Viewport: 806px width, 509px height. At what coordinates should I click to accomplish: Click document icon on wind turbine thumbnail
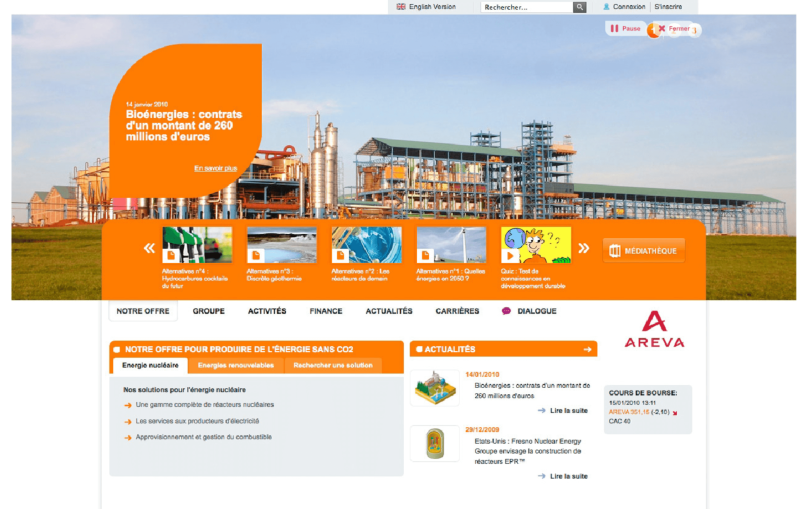click(426, 256)
